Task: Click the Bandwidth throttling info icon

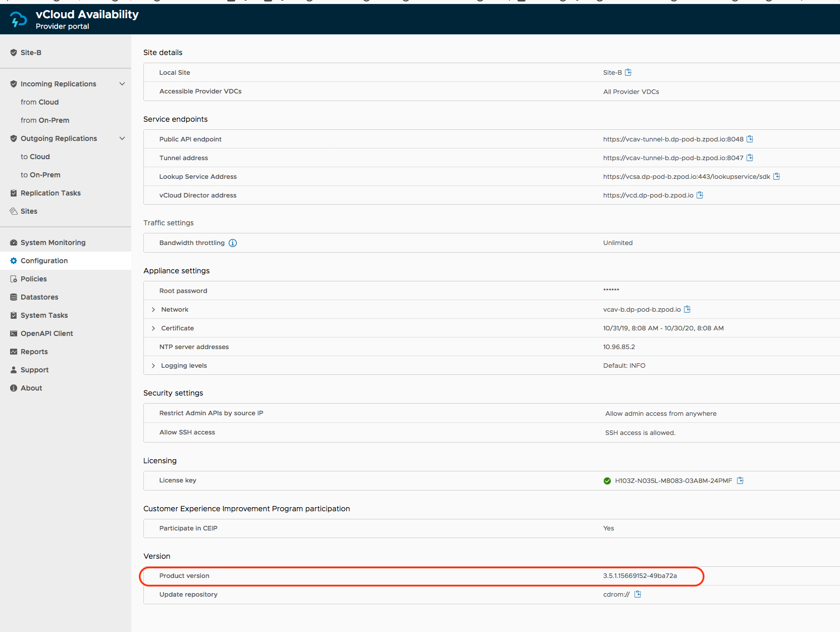Action: click(x=233, y=243)
